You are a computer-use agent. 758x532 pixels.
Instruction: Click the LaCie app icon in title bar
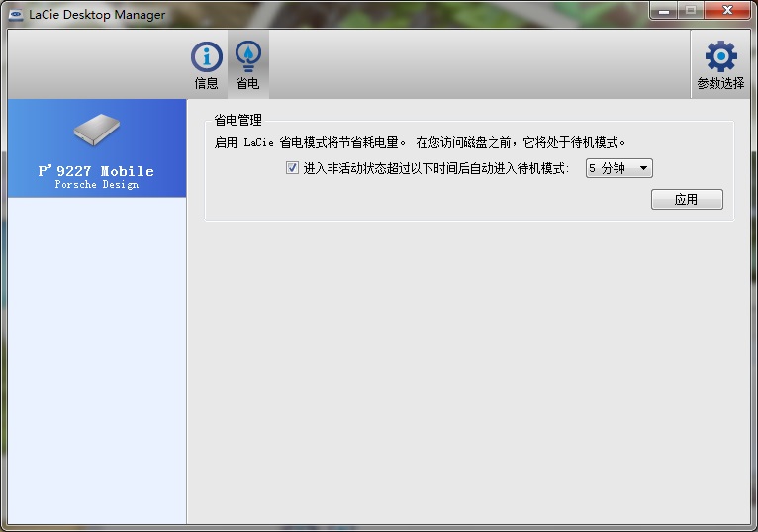point(16,15)
